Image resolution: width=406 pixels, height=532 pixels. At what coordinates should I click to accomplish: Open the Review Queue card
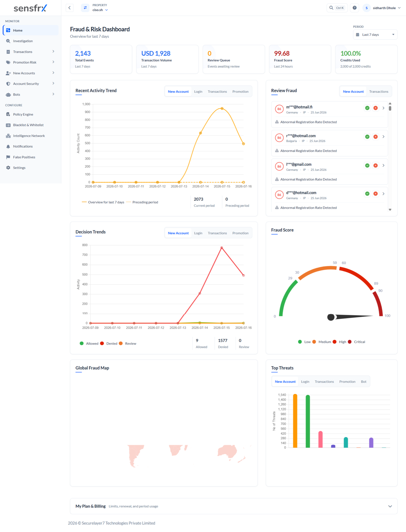[x=233, y=59]
